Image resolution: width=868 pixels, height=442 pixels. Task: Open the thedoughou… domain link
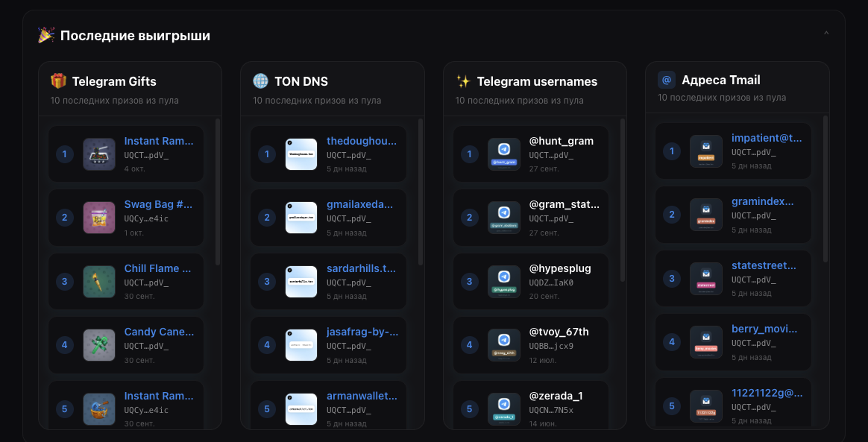pyautogui.click(x=362, y=141)
